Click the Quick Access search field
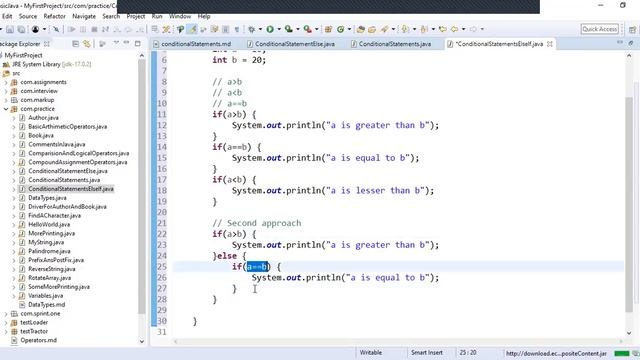The width and height of the screenshot is (640, 360). (600, 29)
